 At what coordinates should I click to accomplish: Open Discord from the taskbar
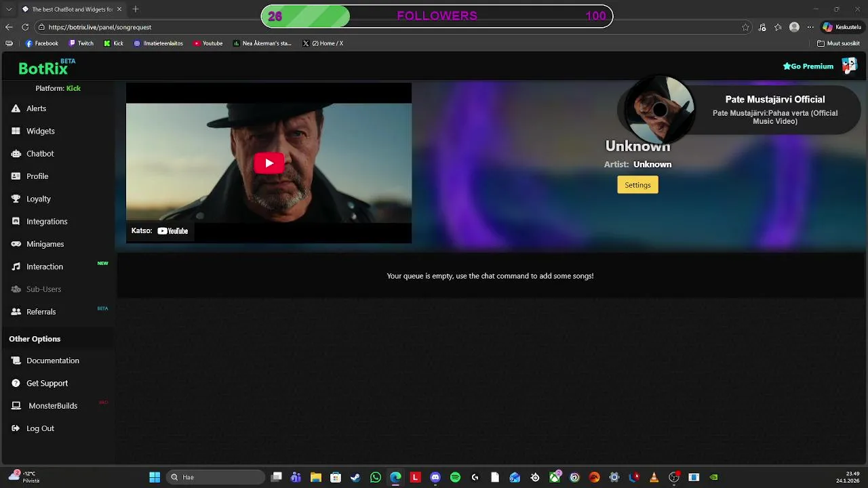[435, 477]
